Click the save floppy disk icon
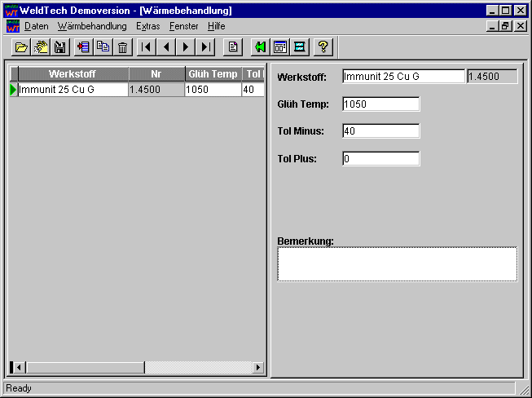 60,47
